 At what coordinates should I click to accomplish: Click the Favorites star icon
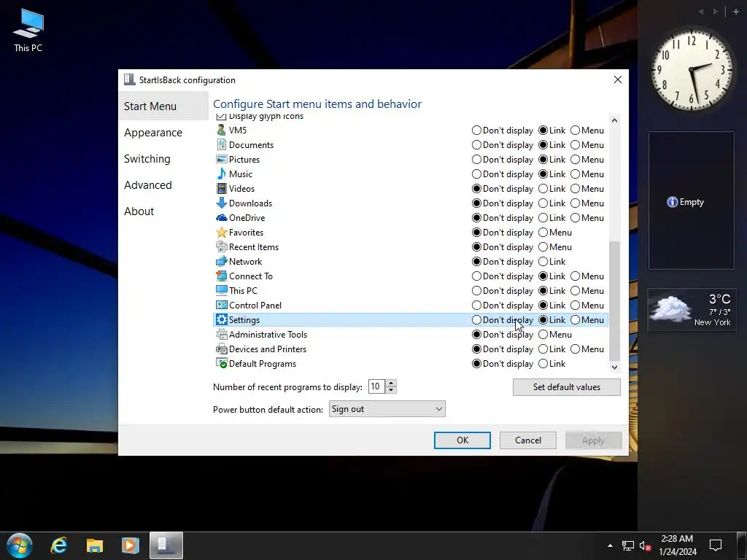(x=221, y=233)
